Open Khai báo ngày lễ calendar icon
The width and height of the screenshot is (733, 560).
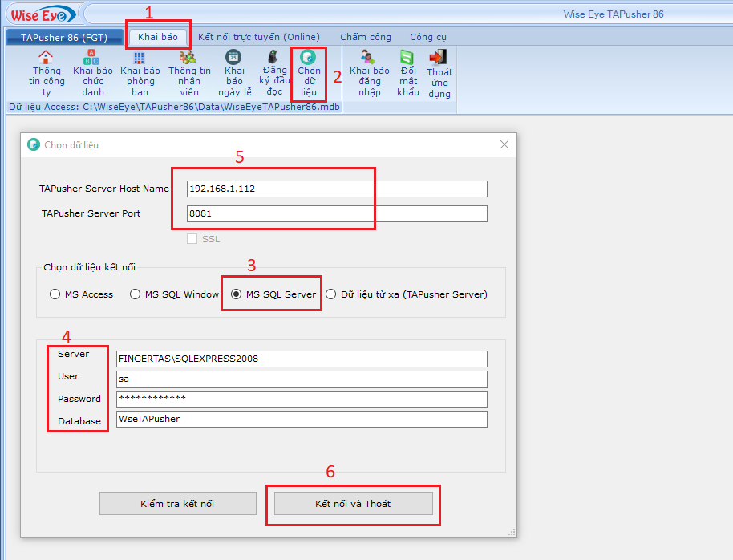tap(233, 57)
